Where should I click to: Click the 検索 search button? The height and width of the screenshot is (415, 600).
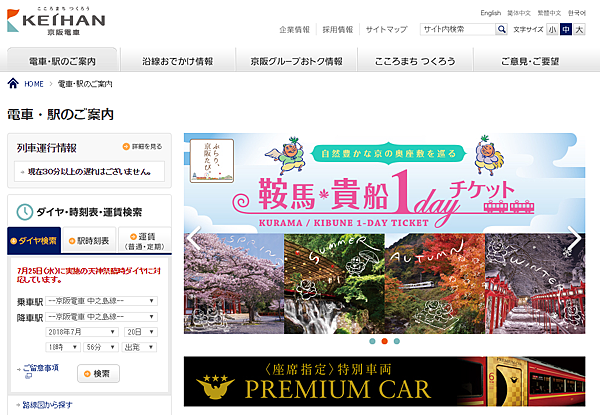[x=98, y=373]
